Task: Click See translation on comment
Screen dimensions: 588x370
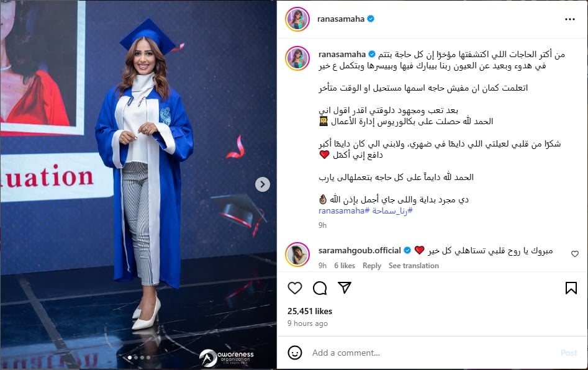Action: (x=414, y=266)
